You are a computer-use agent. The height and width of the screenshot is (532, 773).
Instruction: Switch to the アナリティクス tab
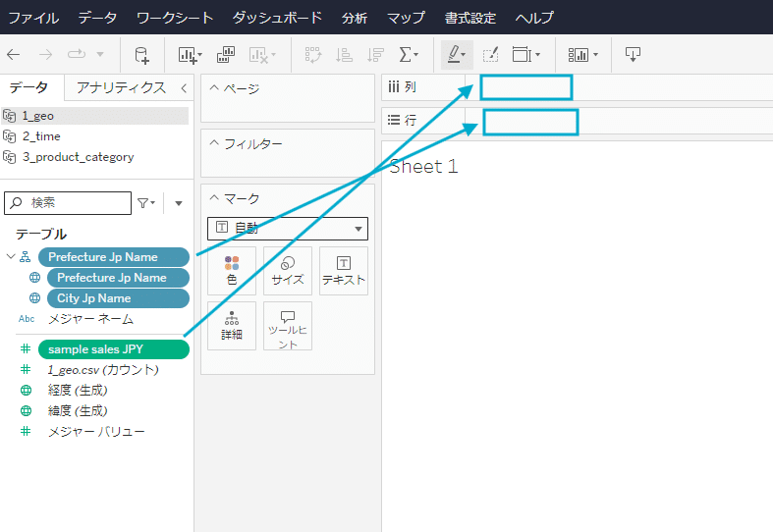point(121,87)
